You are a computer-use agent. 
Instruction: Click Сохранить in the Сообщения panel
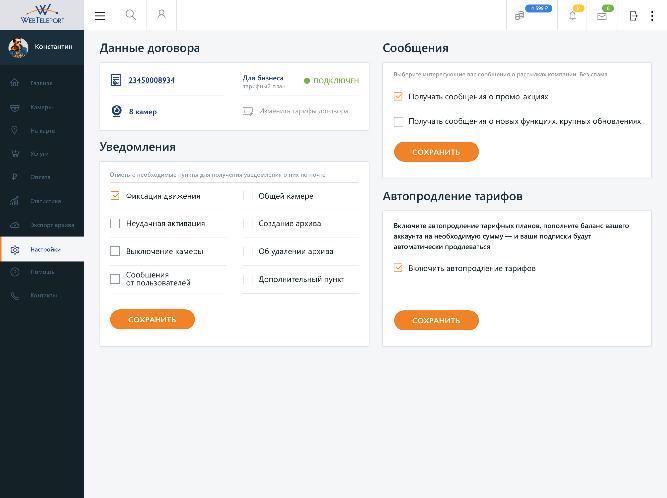436,152
